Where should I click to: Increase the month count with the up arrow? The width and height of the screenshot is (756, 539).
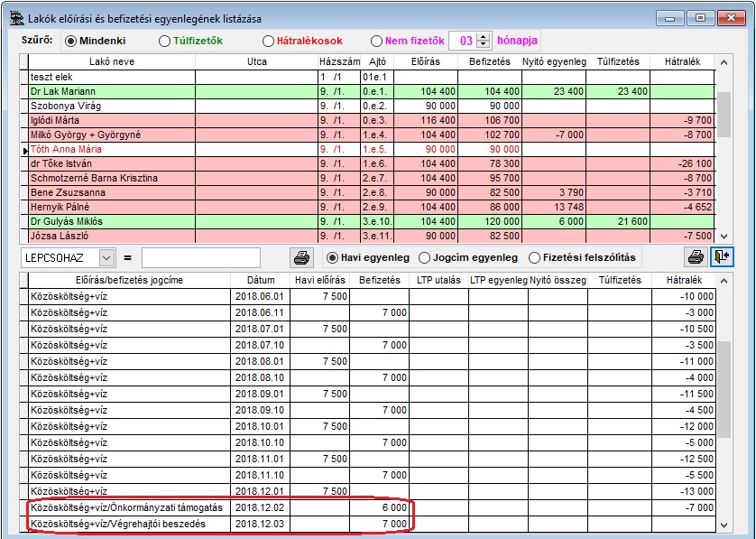click(484, 36)
